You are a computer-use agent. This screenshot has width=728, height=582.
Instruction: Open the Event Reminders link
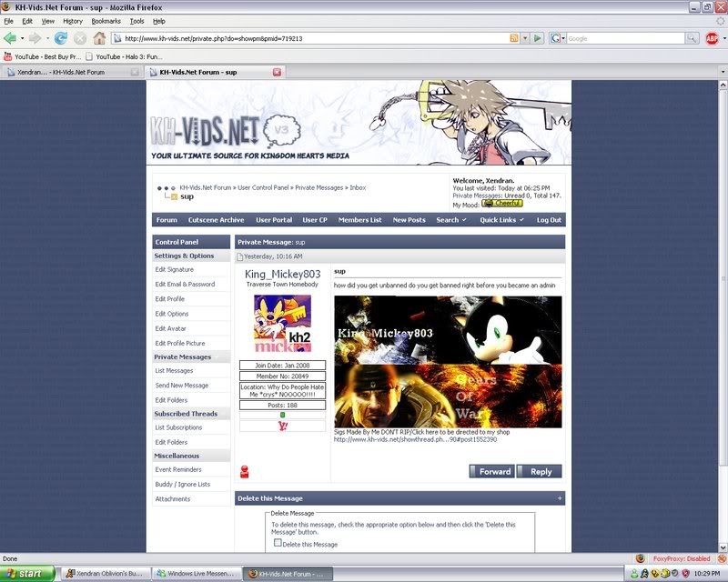click(177, 469)
